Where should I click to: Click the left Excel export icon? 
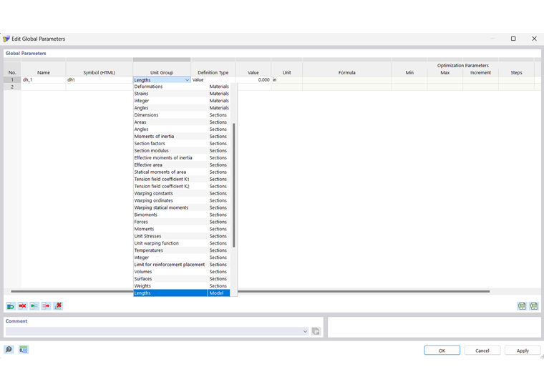click(x=521, y=306)
